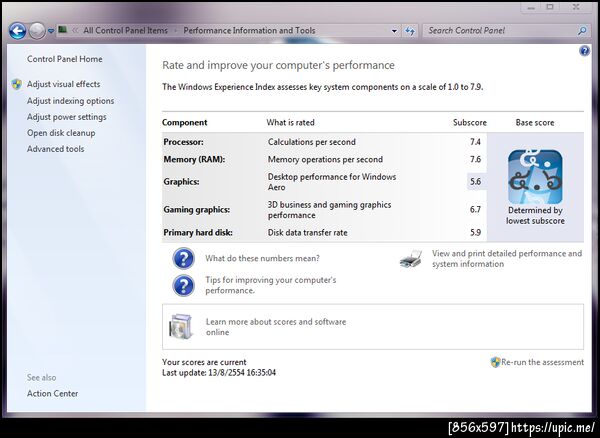Minimize the Control Panel window
Image resolution: width=600 pixels, height=438 pixels.
pos(531,8)
